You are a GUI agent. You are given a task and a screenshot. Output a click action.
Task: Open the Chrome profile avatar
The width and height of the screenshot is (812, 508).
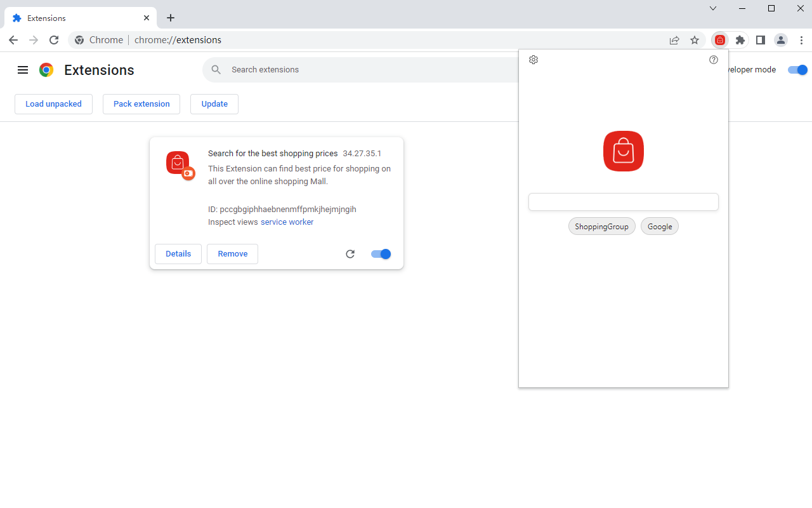[x=781, y=40]
